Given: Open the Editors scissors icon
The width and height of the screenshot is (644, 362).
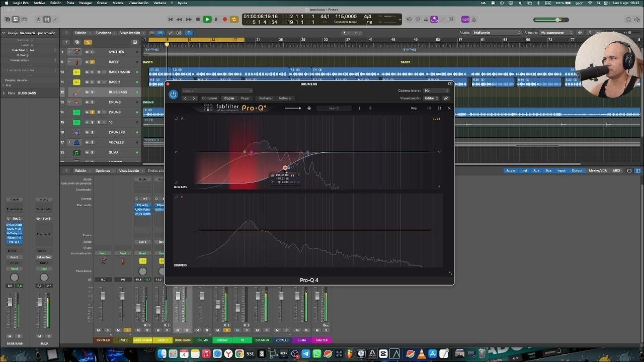Looking at the screenshot, I should pos(55,20).
